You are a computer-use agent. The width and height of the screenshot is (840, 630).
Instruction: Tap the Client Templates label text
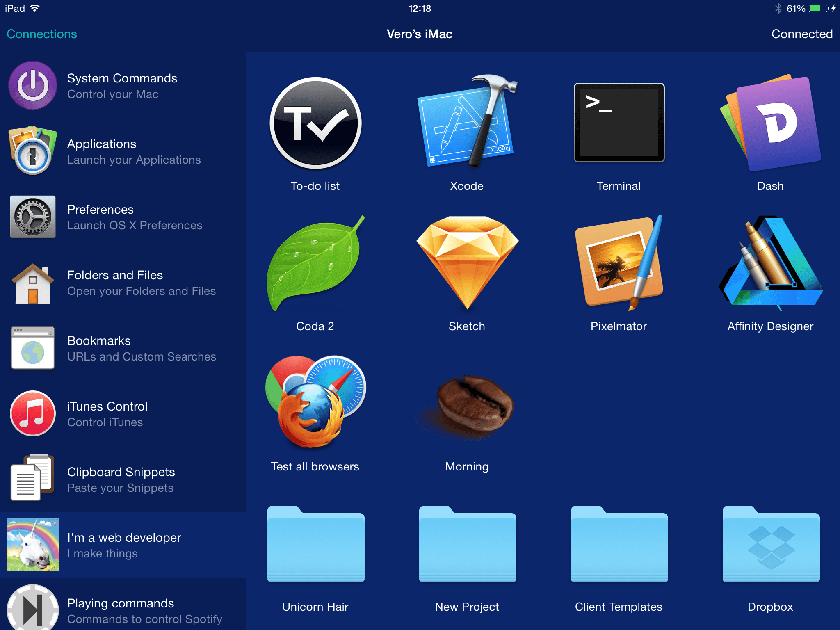pyautogui.click(x=619, y=607)
